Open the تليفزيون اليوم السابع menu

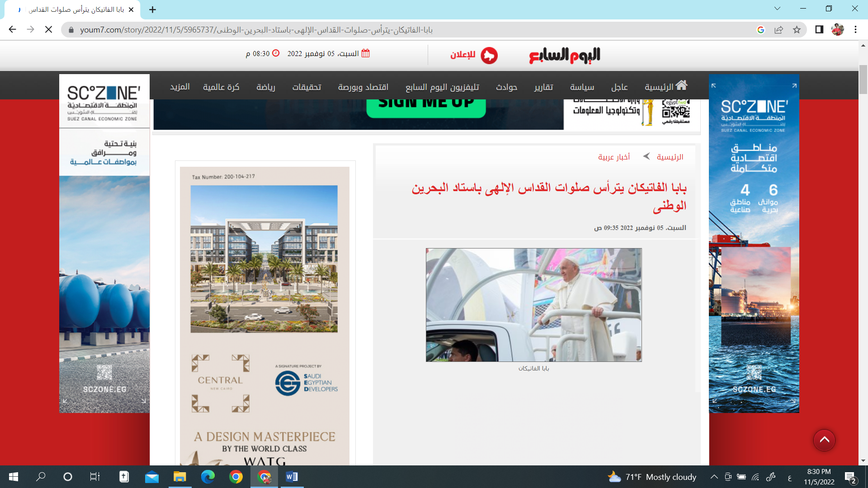tap(442, 87)
